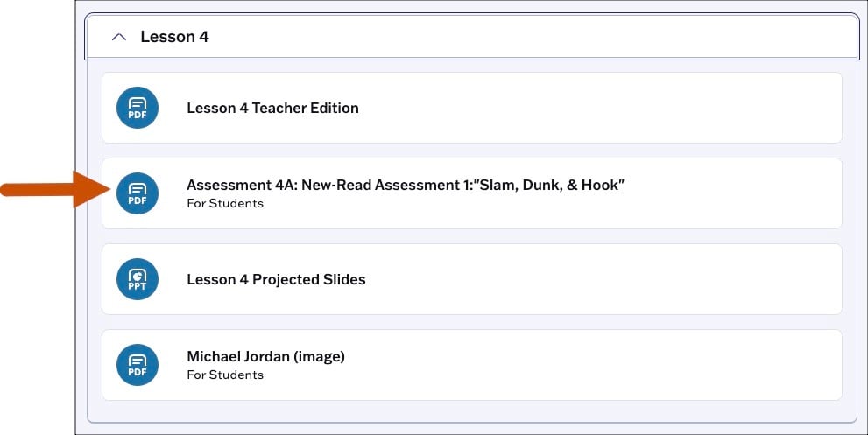
Task: Open the Lesson 4 Projected Slides title
Action: pyautogui.click(x=276, y=280)
